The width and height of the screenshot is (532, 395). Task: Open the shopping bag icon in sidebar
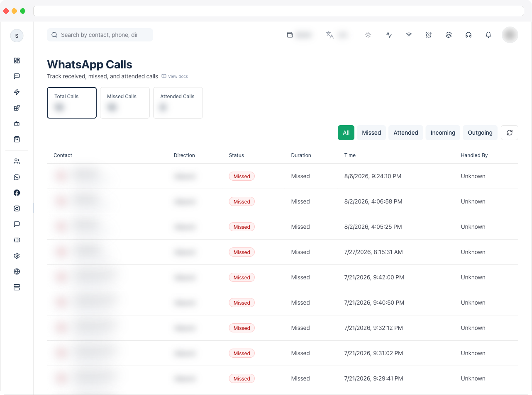[17, 139]
